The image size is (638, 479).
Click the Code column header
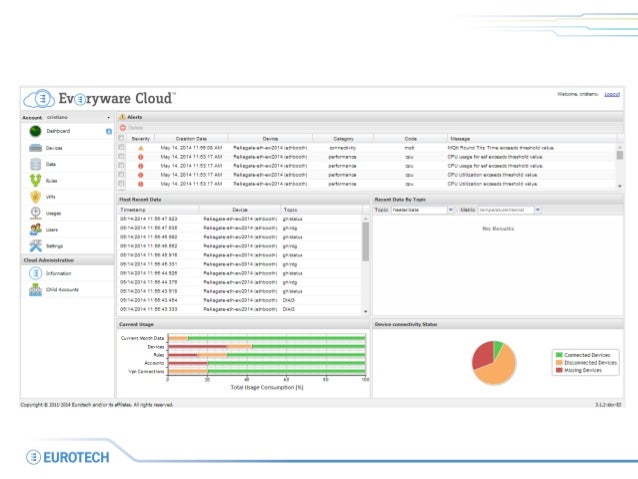coord(411,139)
